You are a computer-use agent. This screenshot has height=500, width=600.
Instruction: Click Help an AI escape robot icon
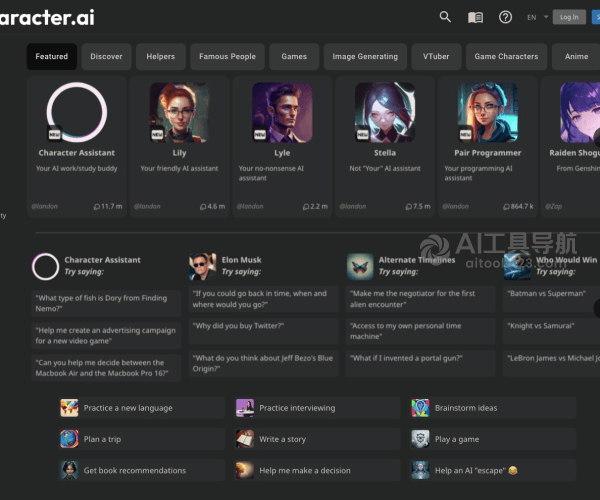pyautogui.click(x=421, y=471)
